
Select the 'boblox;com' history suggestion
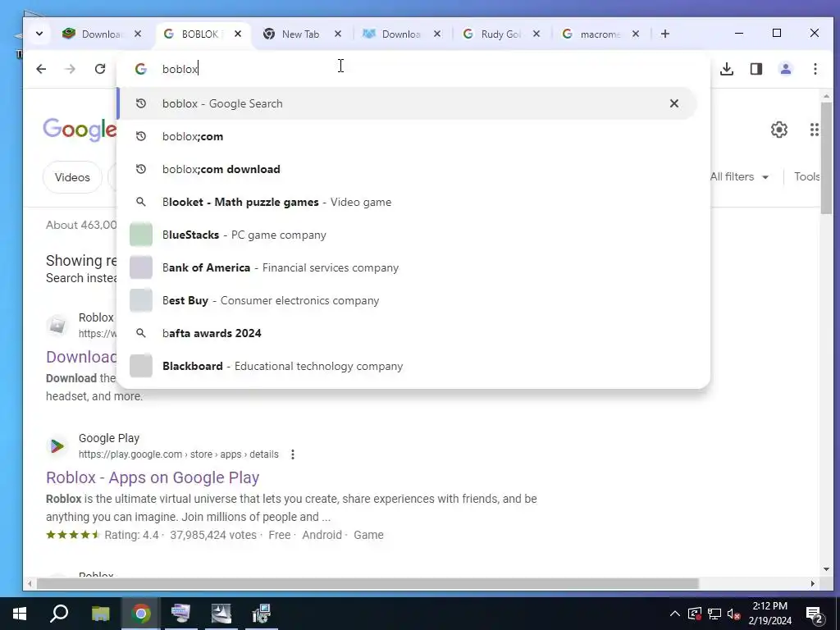[407, 136]
